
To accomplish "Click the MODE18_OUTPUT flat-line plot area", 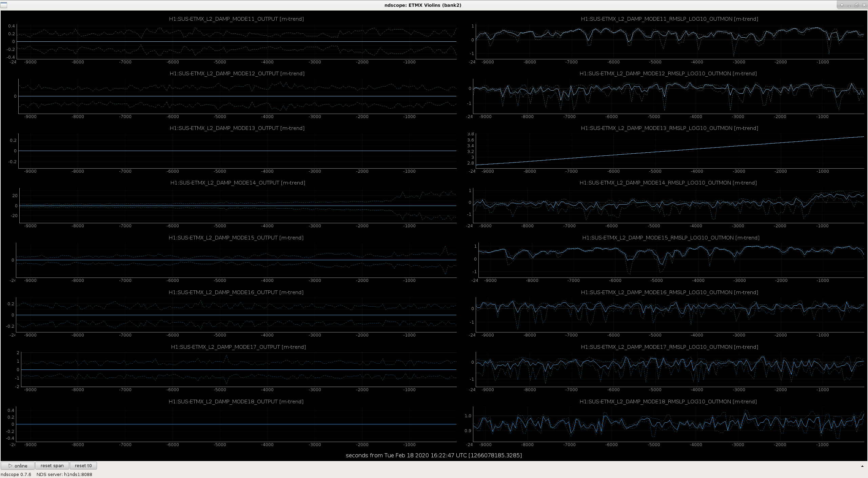I will pyautogui.click(x=236, y=424).
